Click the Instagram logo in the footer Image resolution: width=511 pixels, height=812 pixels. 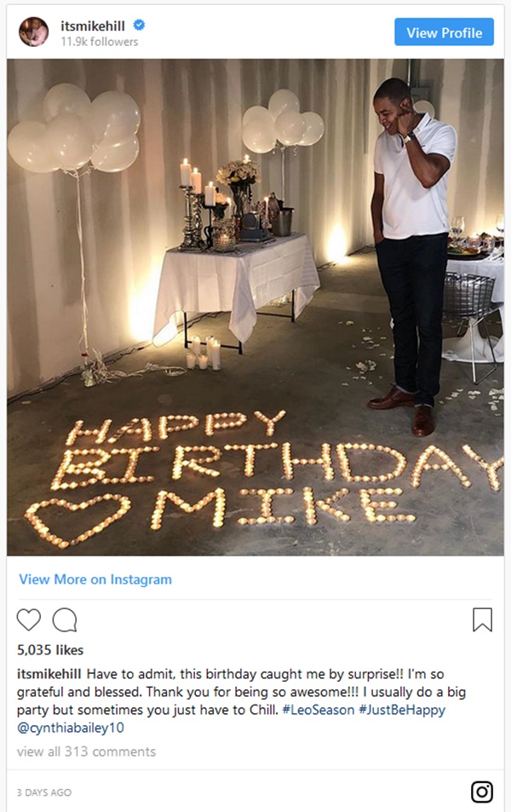[482, 792]
